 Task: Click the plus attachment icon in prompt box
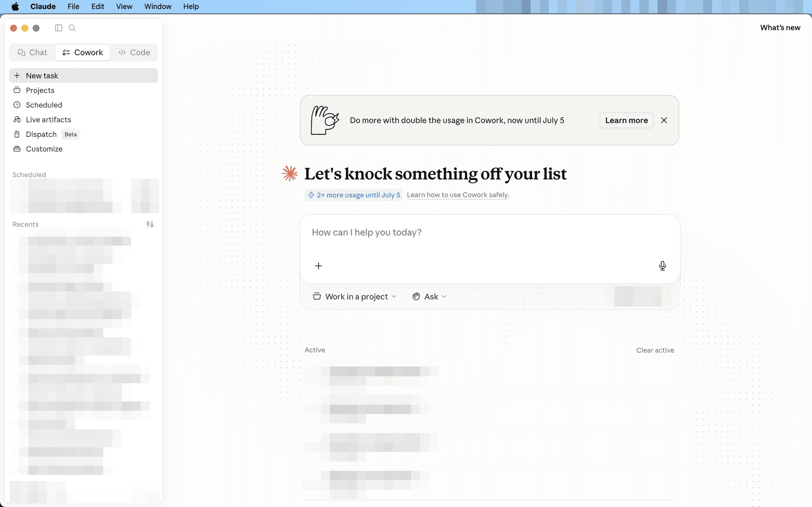click(318, 266)
